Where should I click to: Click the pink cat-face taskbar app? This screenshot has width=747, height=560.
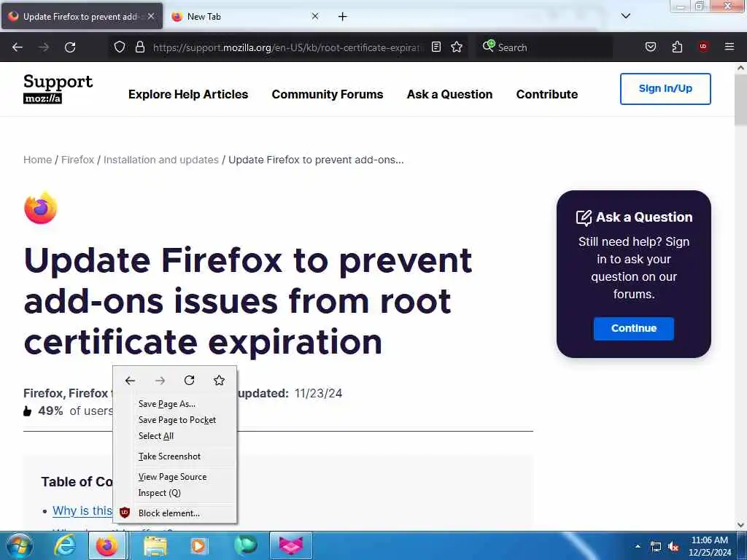tap(291, 545)
